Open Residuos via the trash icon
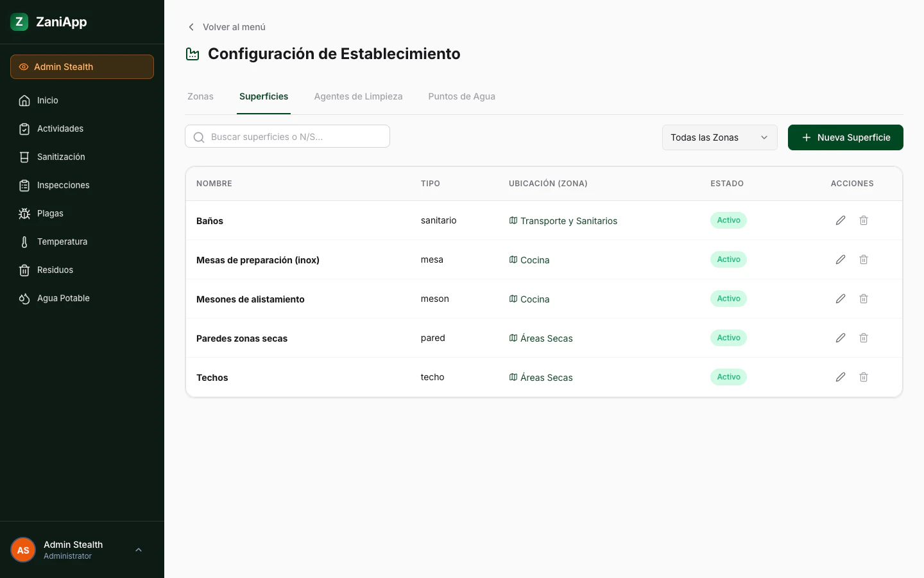This screenshot has height=578, width=924. (24, 270)
